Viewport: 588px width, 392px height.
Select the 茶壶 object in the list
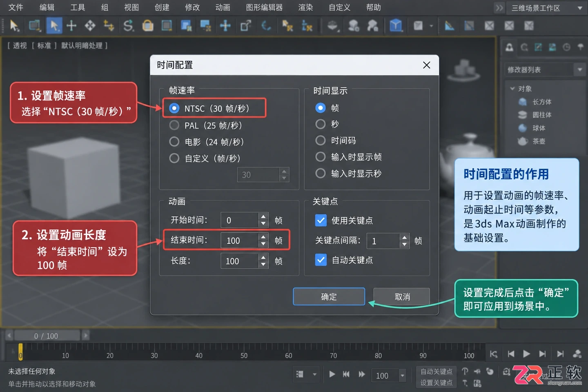click(532, 141)
